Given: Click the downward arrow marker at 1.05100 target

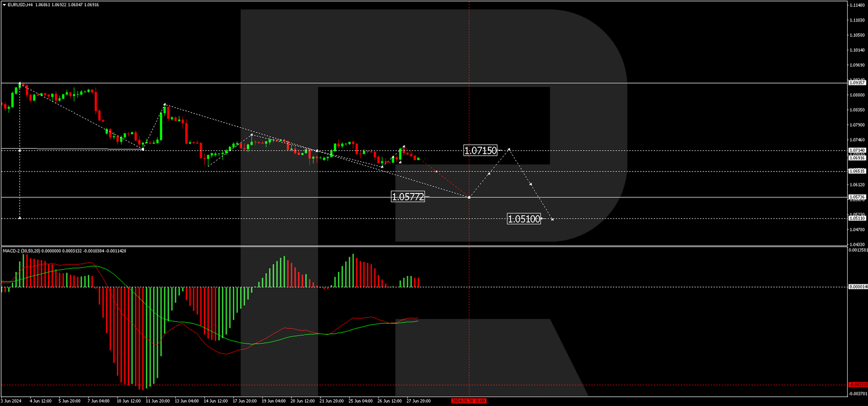Looking at the screenshot, I should click(x=552, y=220).
